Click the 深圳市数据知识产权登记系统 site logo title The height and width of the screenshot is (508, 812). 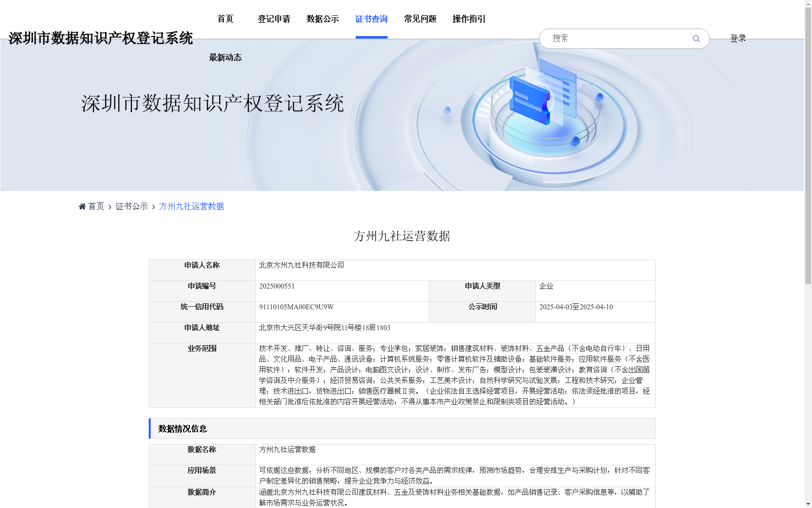point(100,38)
